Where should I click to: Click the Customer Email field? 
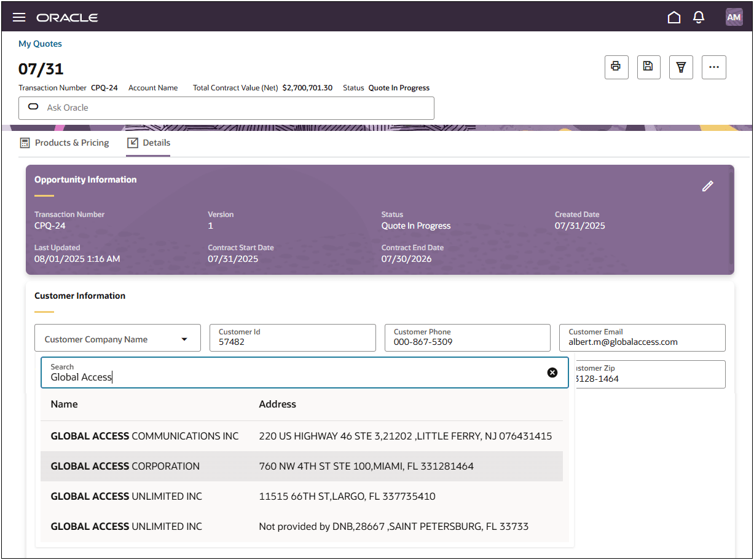pyautogui.click(x=642, y=338)
